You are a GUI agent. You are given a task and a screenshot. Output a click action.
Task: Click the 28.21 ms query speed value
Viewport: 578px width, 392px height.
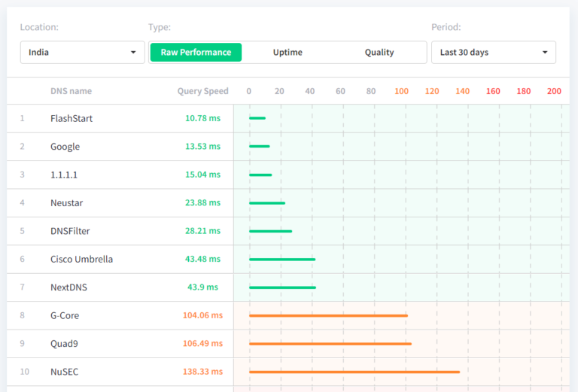pyautogui.click(x=202, y=231)
